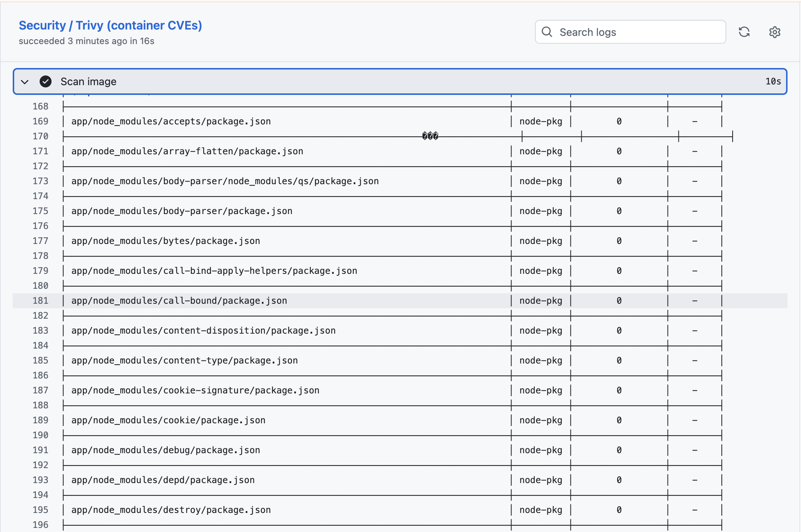Viewport: 801px width, 532px height.
Task: Open the log settings gear icon
Action: [x=775, y=32]
